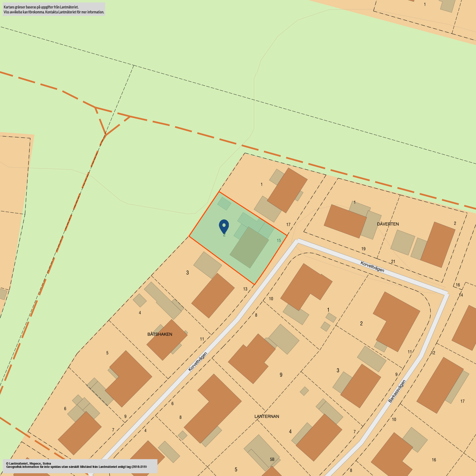Click the small shed in highlighted plot
Viewport: 476px width, 476px height.
[x=224, y=204]
